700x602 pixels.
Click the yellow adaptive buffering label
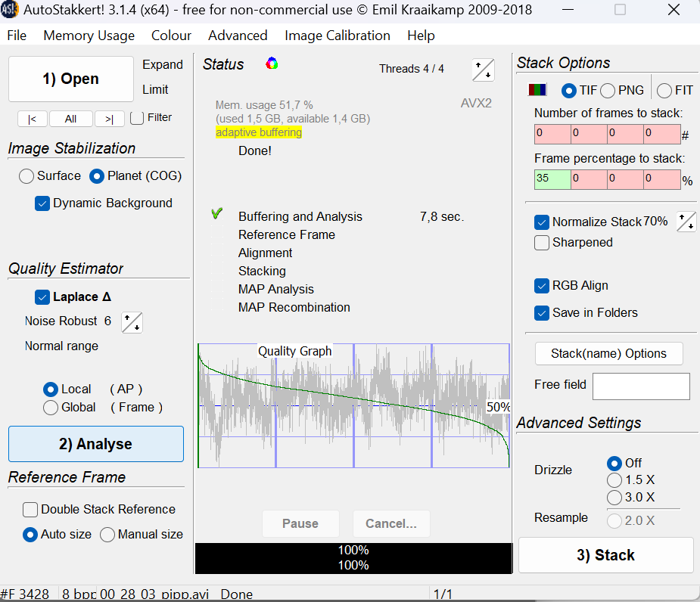259,132
